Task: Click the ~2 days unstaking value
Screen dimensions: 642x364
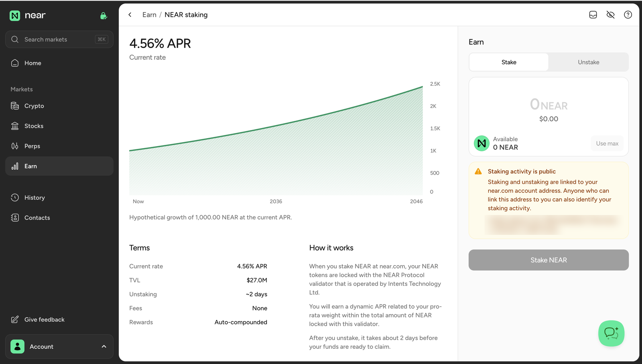Action: click(x=256, y=294)
